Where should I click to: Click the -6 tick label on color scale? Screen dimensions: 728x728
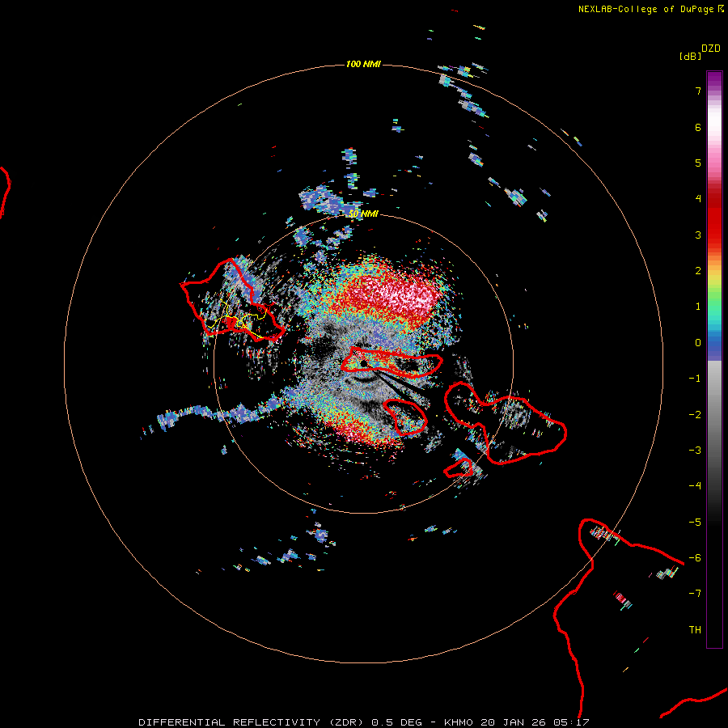(x=695, y=558)
